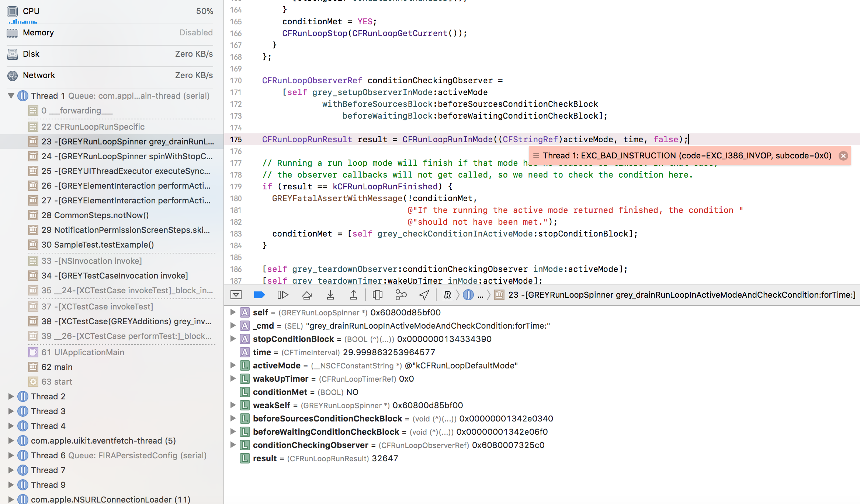Click thread icon in debug jump bar
Image resolution: width=860 pixels, height=504 pixels.
tap(468, 295)
